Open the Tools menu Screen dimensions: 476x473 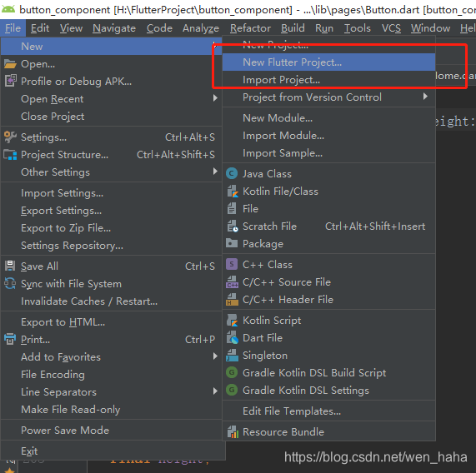point(358,28)
